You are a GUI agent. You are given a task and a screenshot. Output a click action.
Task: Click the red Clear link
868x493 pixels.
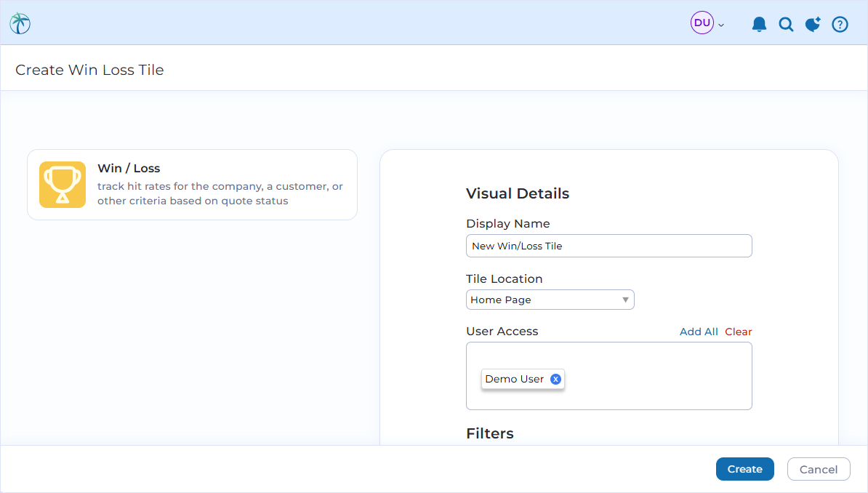(x=739, y=332)
